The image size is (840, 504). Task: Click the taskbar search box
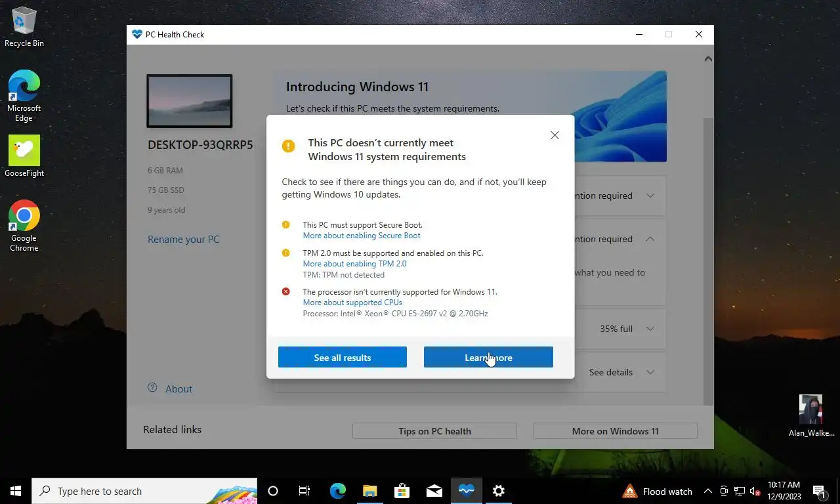144,491
